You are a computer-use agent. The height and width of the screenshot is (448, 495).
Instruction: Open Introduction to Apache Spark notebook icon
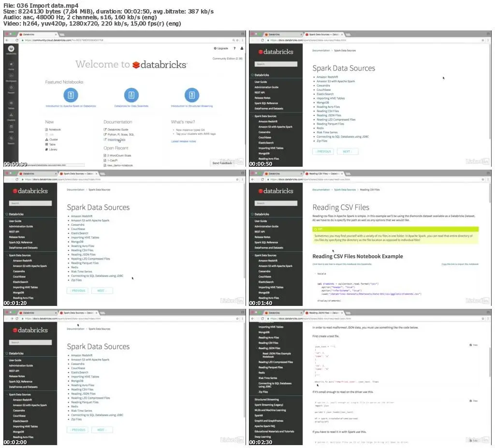point(71,95)
